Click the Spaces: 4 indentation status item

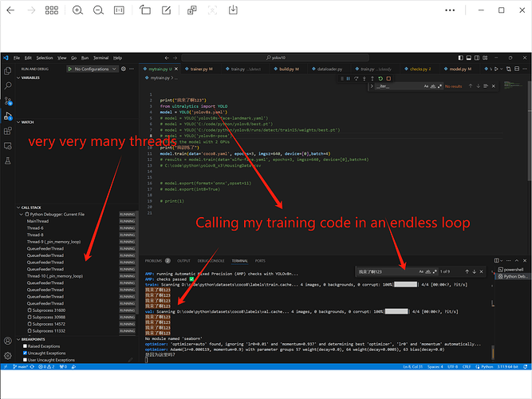[435, 367]
